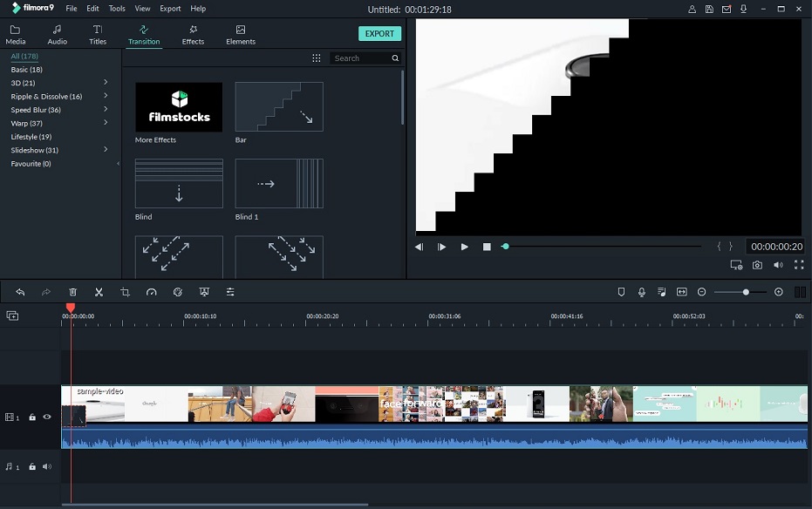812x509 pixels.
Task: Collapse the category sidebar panel arrow
Action: pos(118,164)
